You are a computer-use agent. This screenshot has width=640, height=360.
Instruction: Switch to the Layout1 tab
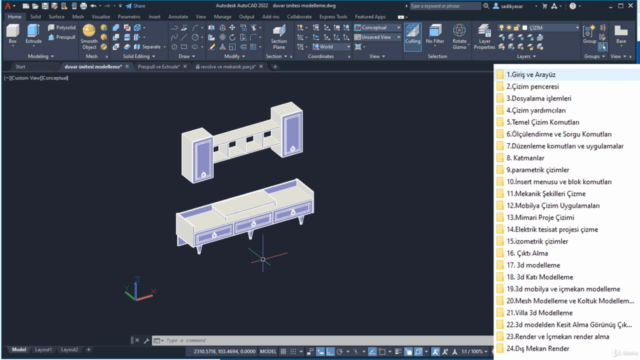click(x=43, y=350)
